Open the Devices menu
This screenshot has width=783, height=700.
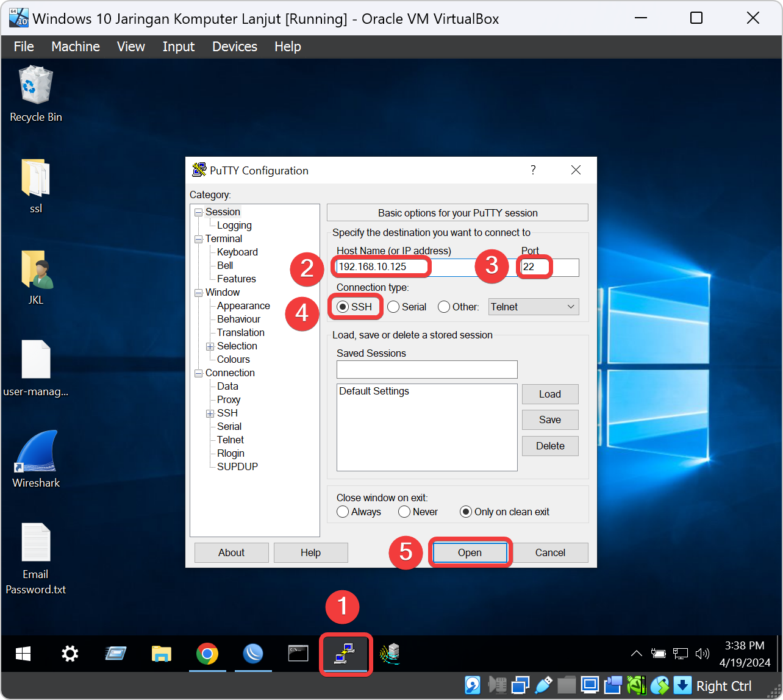tap(235, 46)
